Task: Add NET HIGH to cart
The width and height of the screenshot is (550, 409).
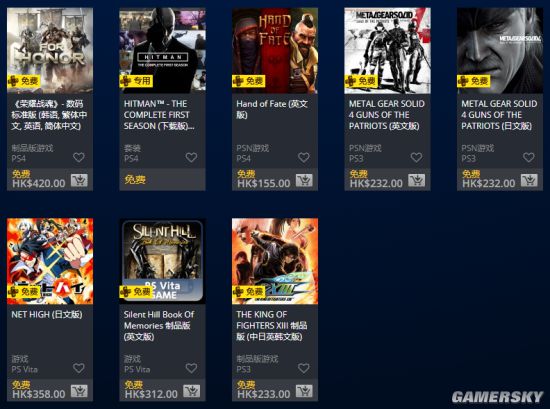Action: (x=79, y=391)
